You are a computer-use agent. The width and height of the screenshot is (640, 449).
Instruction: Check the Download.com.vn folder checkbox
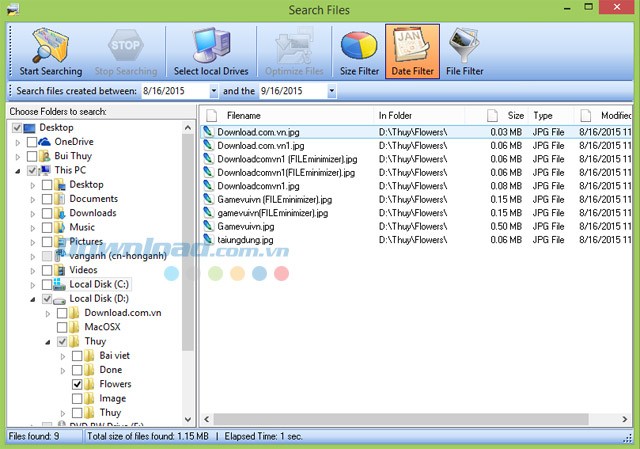pos(62,313)
